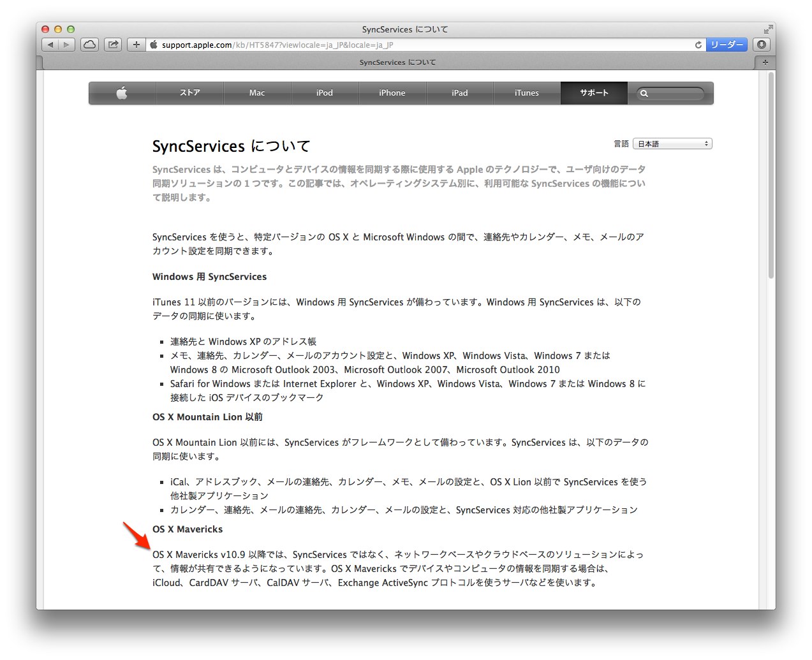Open the iPod navigation tab

pyautogui.click(x=325, y=93)
